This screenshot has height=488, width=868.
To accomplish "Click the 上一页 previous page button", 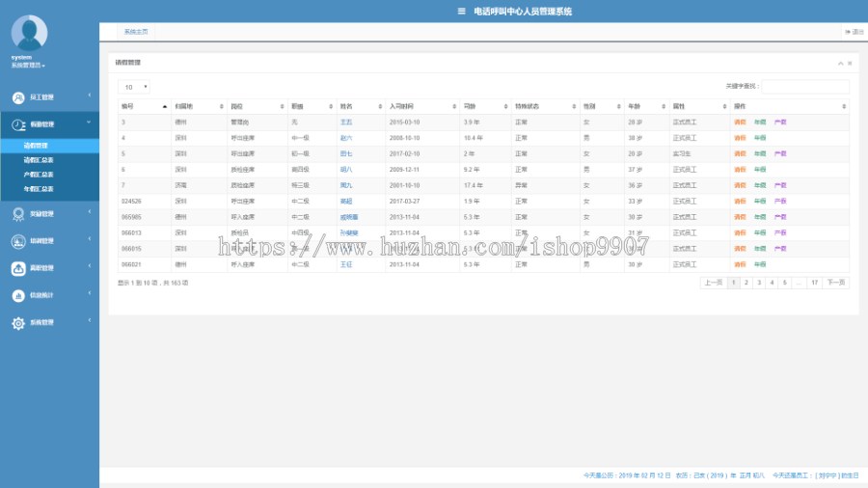I will pyautogui.click(x=714, y=283).
